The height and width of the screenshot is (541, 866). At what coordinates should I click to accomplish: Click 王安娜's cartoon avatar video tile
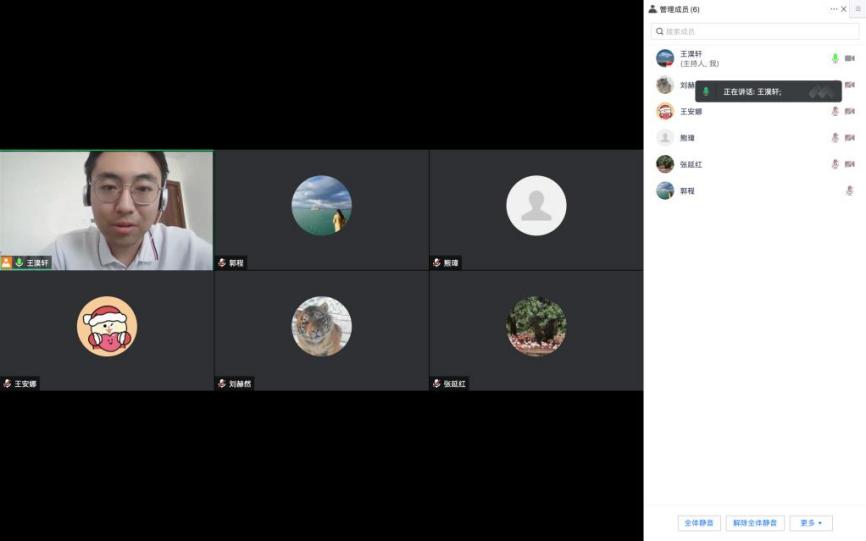[107, 327]
